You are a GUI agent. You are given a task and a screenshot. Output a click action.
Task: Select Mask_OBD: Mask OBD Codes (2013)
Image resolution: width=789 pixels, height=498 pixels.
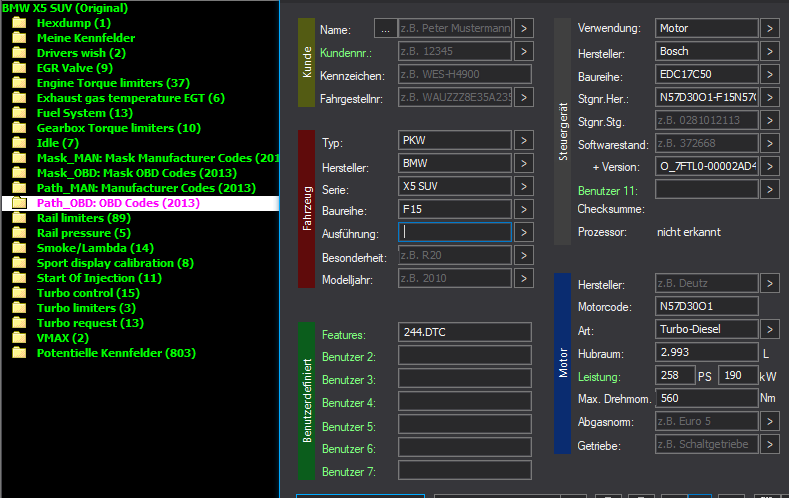click(136, 173)
